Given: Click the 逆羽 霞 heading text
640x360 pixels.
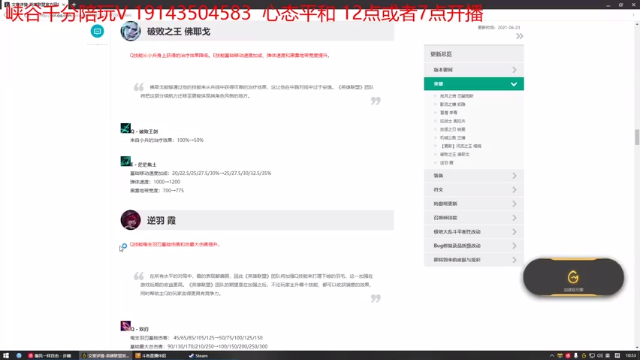Looking at the screenshot, I should coord(161,220).
